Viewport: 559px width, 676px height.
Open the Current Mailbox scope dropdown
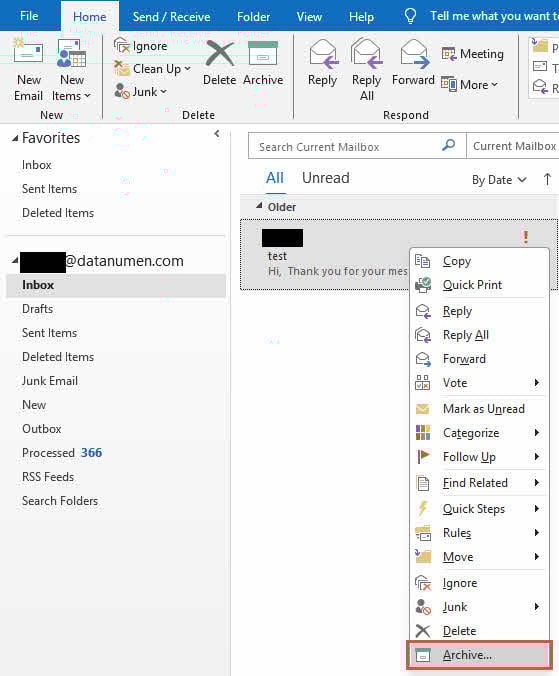513,146
